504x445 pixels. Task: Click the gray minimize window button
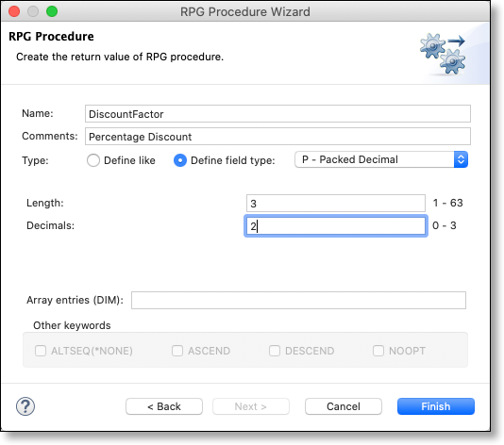pyautogui.click(x=33, y=11)
